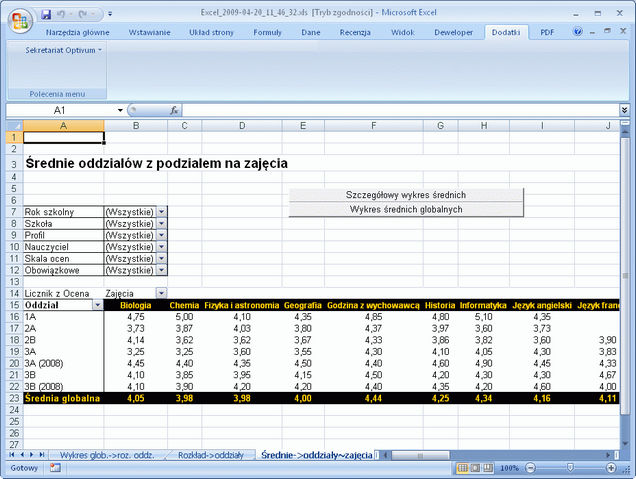The height and width of the screenshot is (479, 636).
Task: Select the Biologia column header cell
Action: pyautogui.click(x=136, y=305)
